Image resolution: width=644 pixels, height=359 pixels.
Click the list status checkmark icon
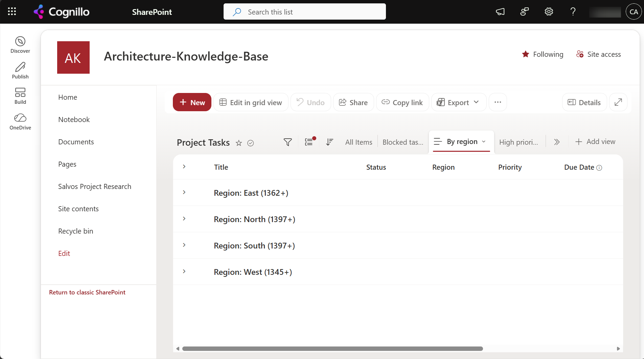tap(251, 143)
